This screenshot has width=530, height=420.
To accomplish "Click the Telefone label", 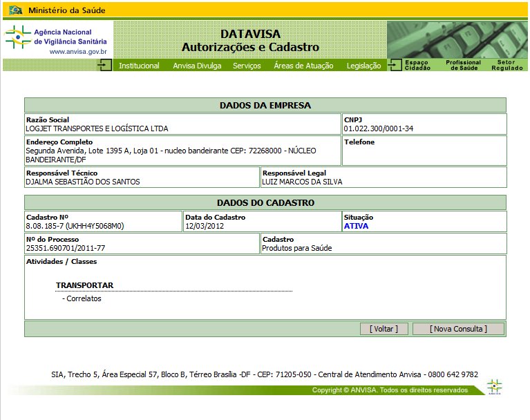I will pos(359,142).
